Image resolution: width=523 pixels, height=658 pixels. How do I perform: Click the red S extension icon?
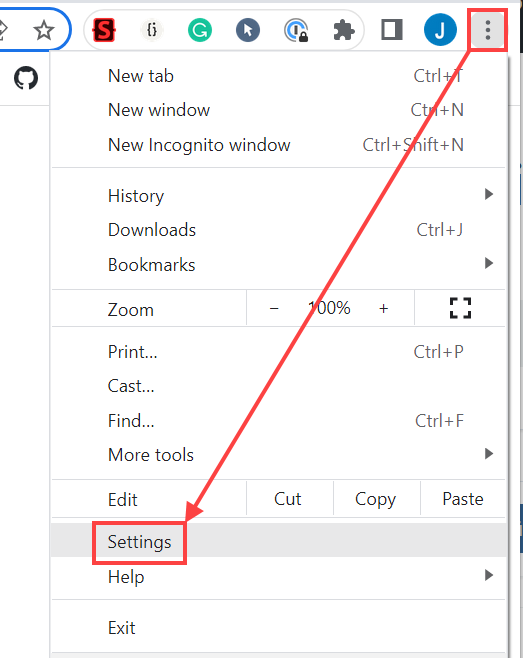pos(104,30)
